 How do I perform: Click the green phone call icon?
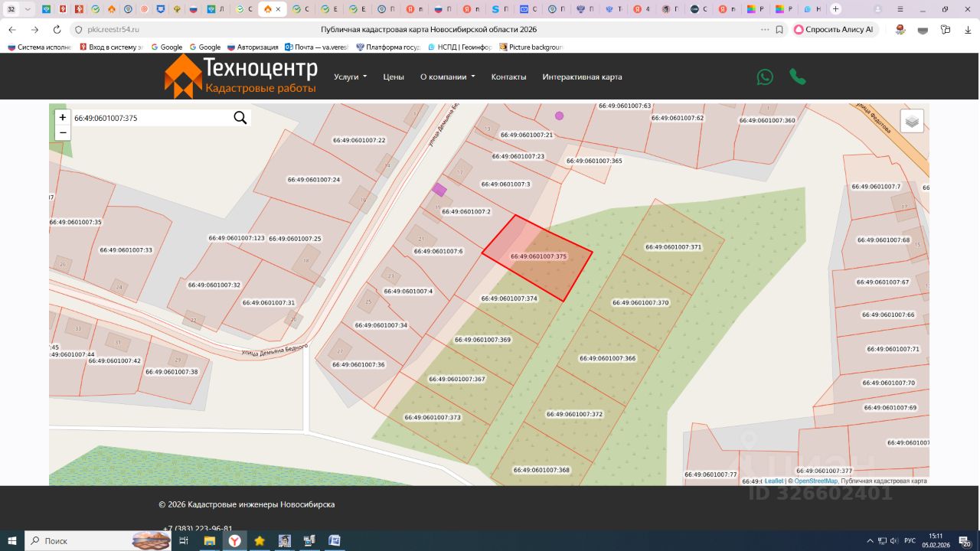pyautogui.click(x=797, y=77)
